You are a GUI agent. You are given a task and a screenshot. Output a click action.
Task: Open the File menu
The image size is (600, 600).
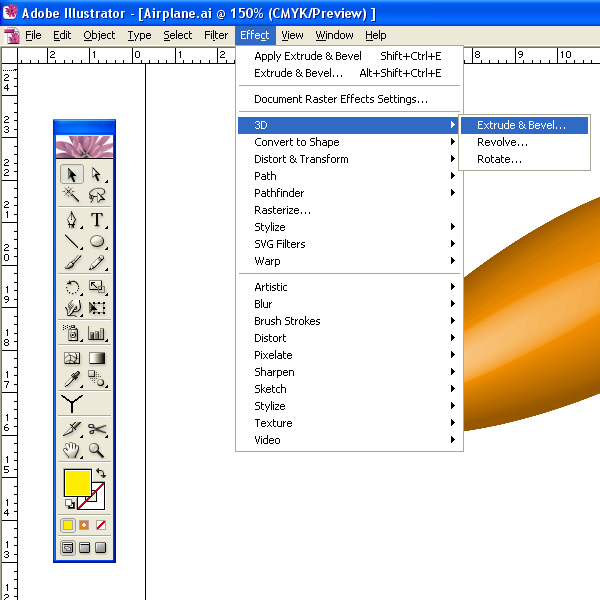pos(33,35)
